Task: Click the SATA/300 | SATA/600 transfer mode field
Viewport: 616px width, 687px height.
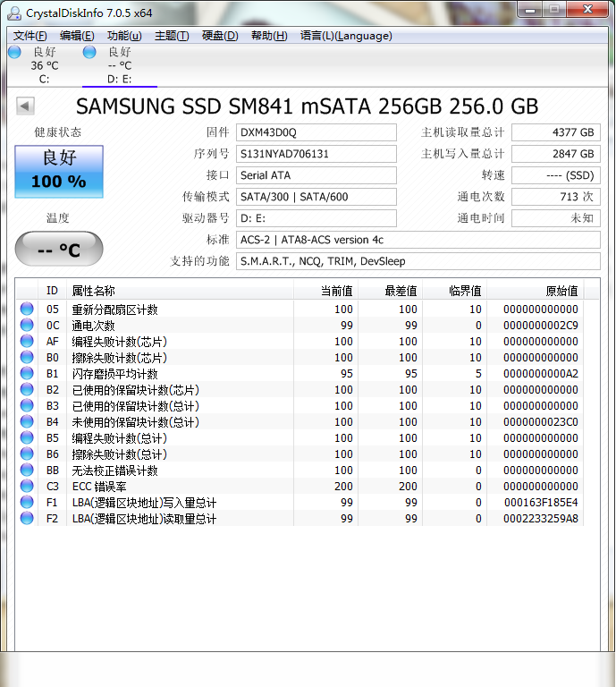Action: 316,197
